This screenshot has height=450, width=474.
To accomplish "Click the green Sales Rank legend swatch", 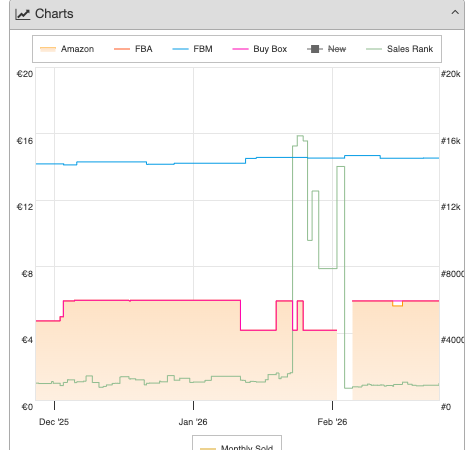I will [x=374, y=49].
